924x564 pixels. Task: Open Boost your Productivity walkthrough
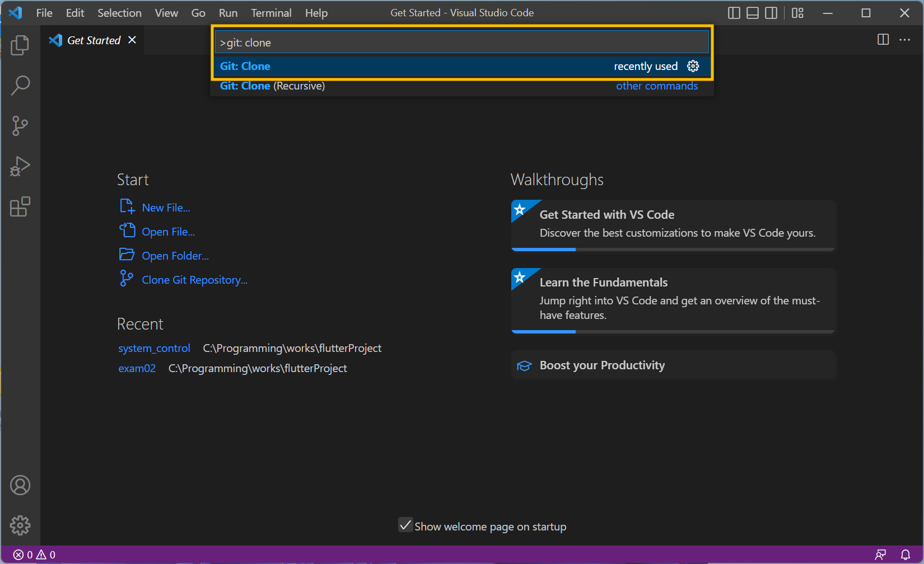(x=673, y=365)
